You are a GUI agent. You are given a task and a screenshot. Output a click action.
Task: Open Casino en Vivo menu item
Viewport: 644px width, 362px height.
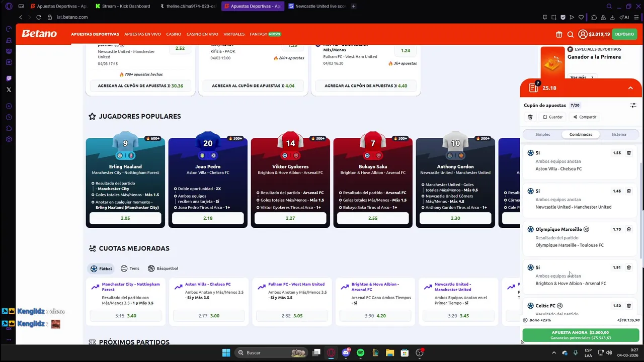tap(202, 34)
